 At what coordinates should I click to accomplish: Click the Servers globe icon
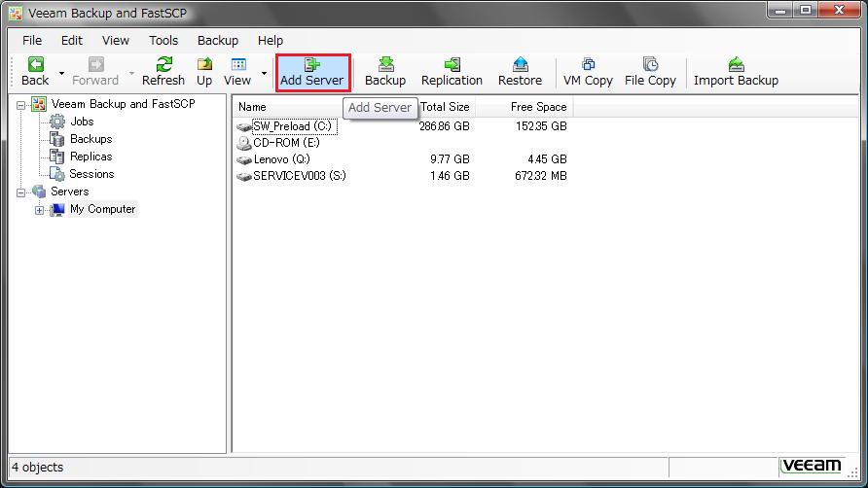click(x=39, y=192)
